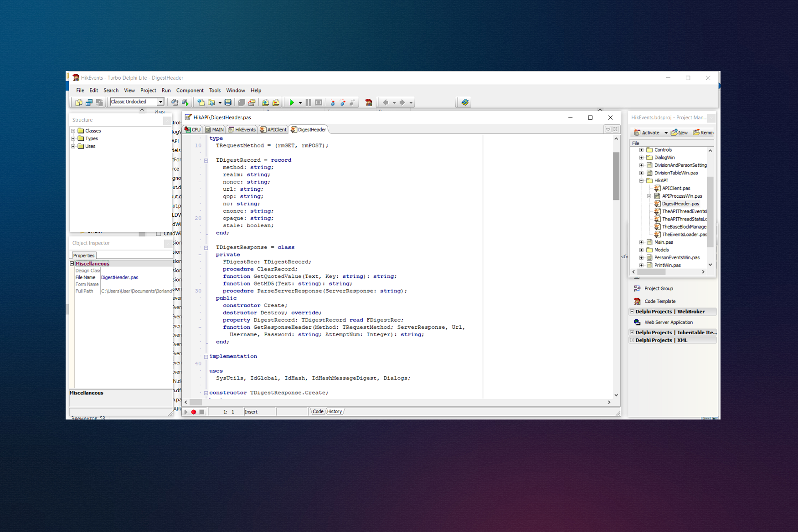Click the New Items toolbar icon
This screenshot has width=798, height=532.
201,102
